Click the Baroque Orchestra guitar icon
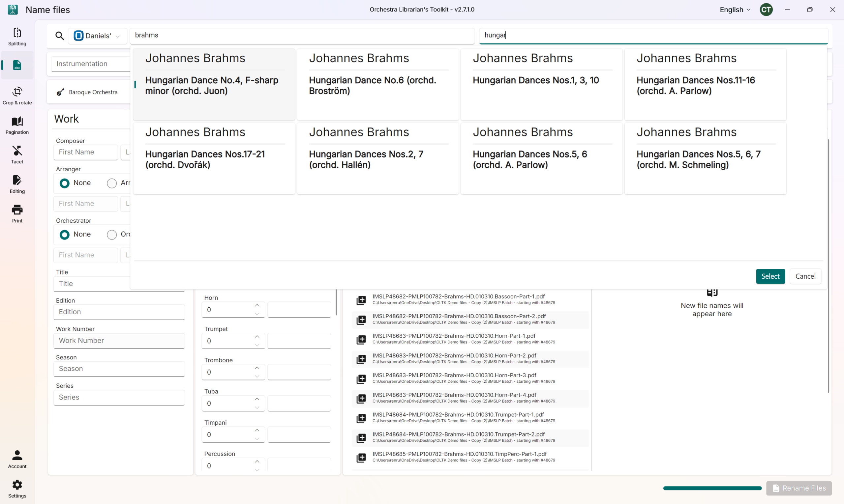 tap(60, 92)
